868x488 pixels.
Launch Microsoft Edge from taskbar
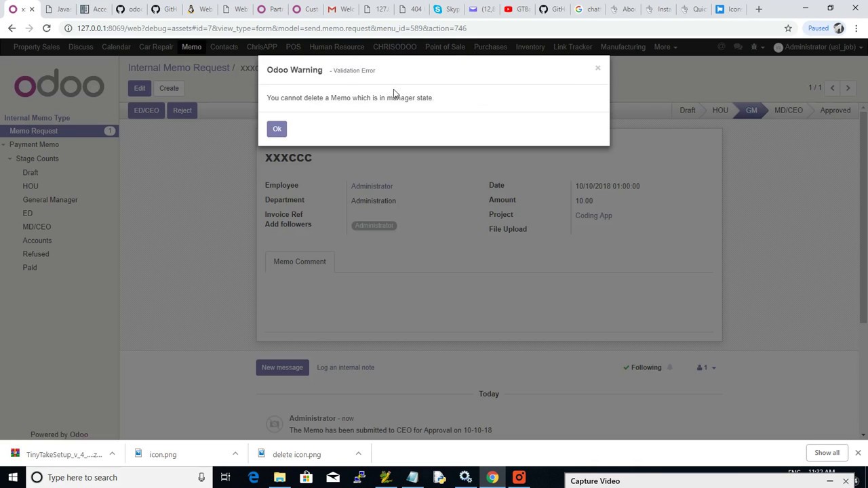point(253,477)
